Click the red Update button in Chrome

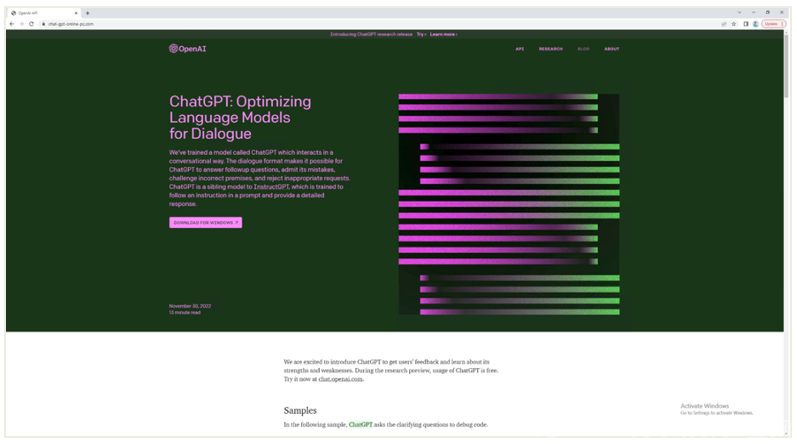pyautogui.click(x=774, y=24)
